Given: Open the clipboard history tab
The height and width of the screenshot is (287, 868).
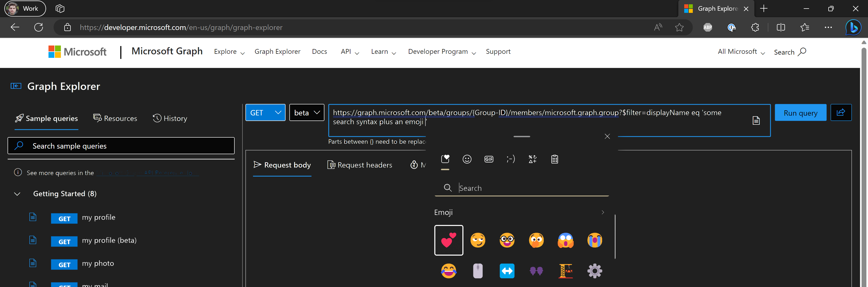Looking at the screenshot, I should pyautogui.click(x=554, y=159).
